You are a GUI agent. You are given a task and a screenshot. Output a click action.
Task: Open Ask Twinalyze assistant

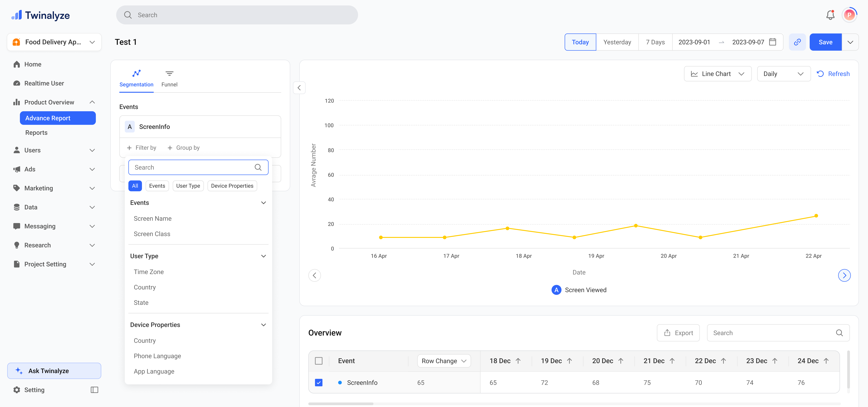click(54, 371)
